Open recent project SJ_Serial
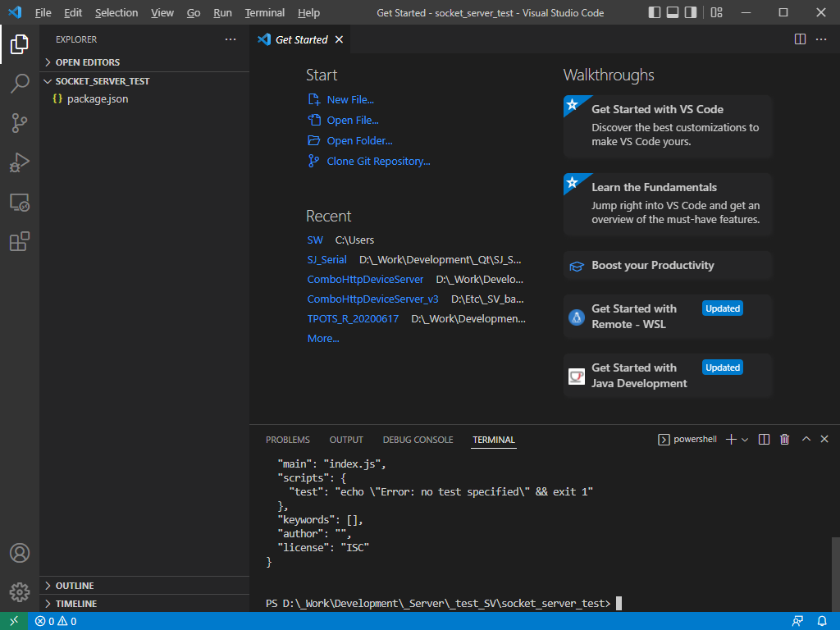Screen dimensions: 840x630 326,260
